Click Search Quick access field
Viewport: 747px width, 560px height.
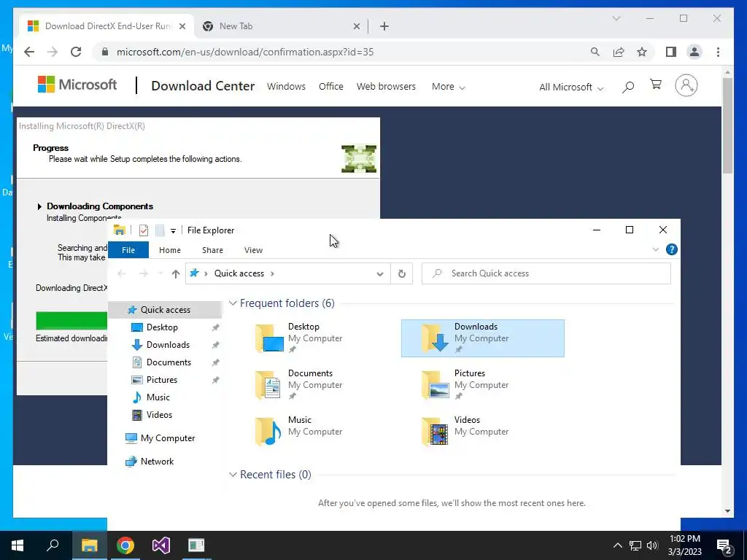[546, 273]
